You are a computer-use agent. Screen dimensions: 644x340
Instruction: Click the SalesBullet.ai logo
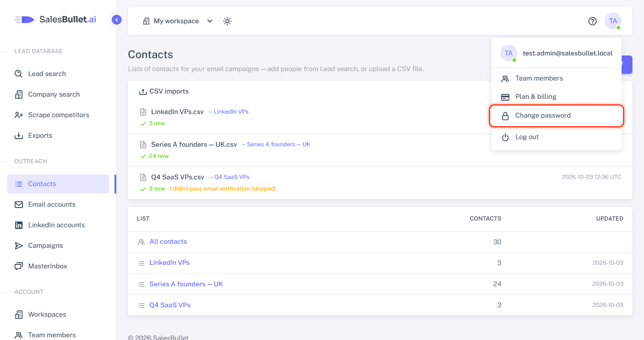click(x=55, y=20)
